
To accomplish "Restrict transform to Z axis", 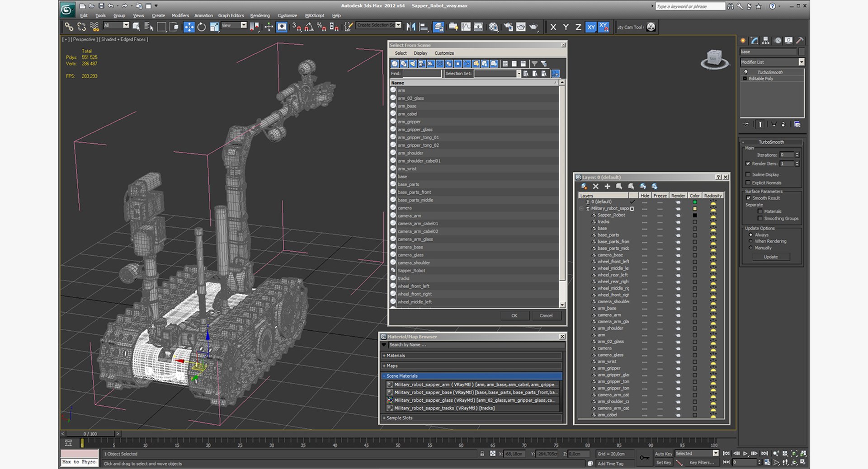I will (x=578, y=27).
